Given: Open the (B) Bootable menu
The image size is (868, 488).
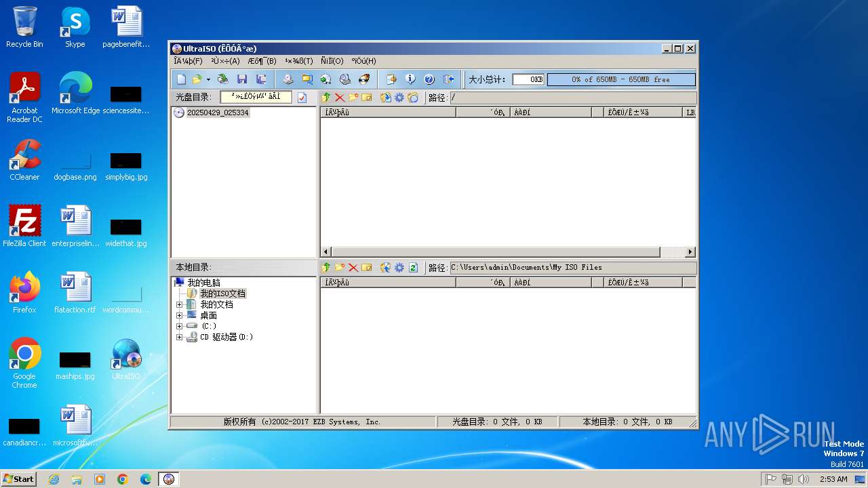Looking at the screenshot, I should tap(262, 61).
